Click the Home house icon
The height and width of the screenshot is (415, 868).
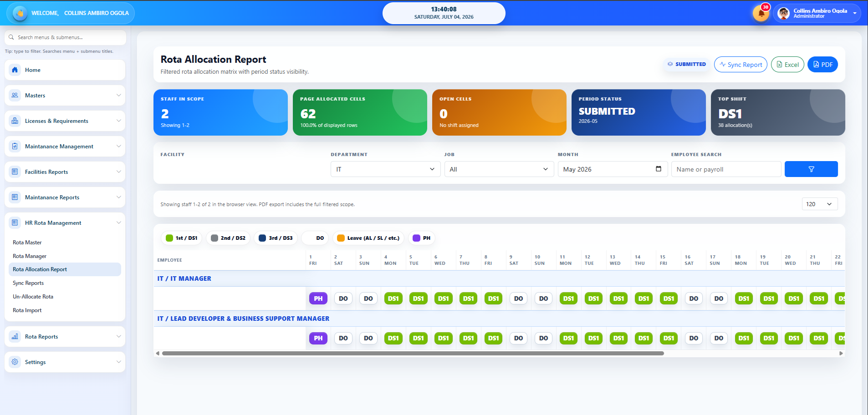15,70
